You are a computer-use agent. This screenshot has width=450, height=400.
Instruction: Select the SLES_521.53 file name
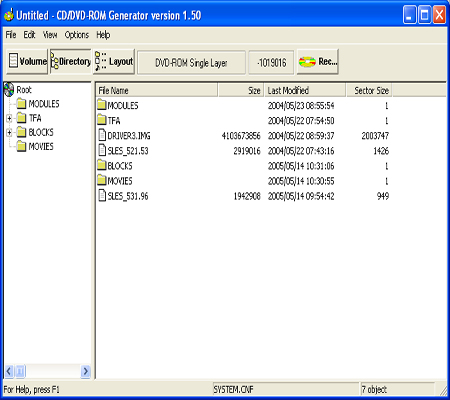tap(128, 151)
